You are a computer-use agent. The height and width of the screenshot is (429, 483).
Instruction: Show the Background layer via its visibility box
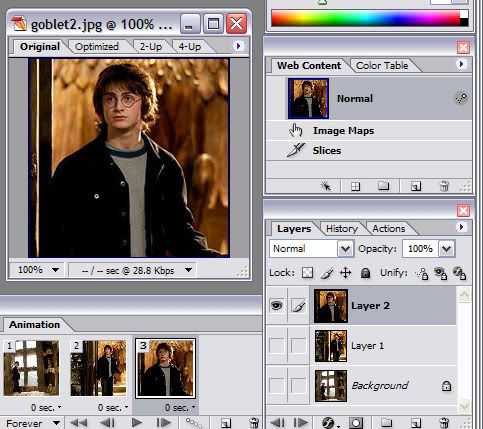click(x=277, y=385)
